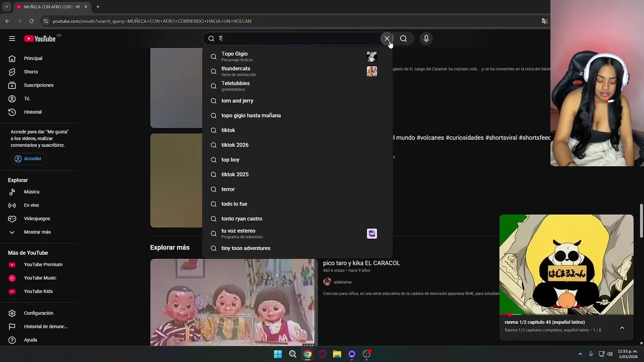Open the translate page icon in address bar
Screen dimensions: 644x362
(544, 21)
